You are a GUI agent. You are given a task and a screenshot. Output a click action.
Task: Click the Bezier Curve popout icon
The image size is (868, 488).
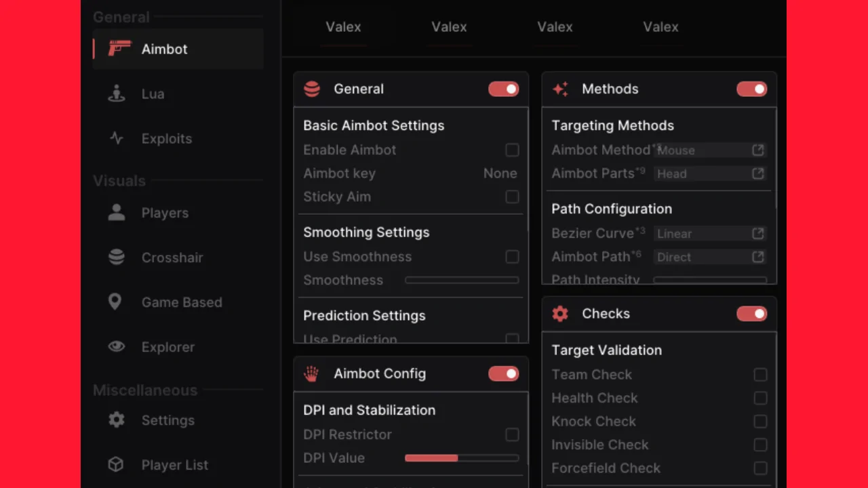pos(758,233)
